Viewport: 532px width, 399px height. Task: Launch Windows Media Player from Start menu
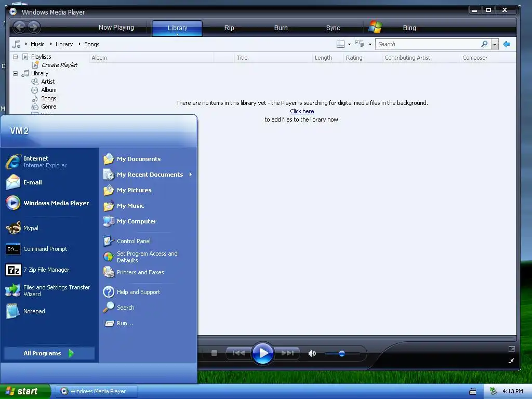(49, 203)
